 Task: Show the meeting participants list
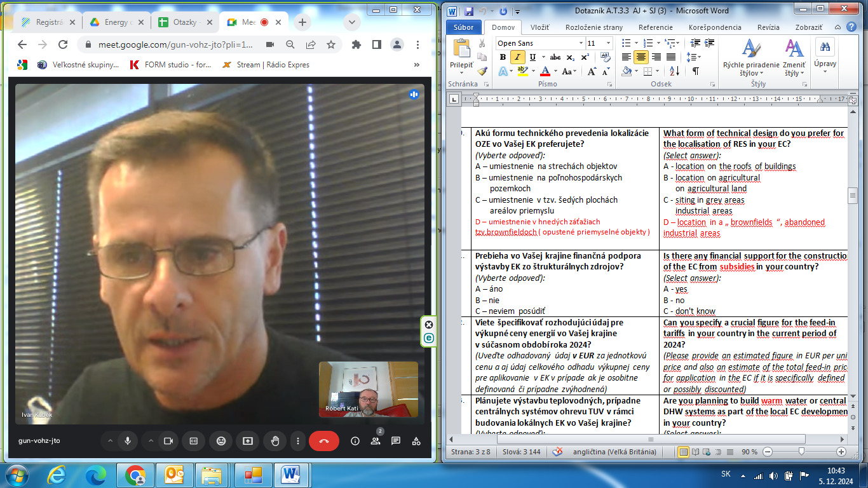point(376,441)
